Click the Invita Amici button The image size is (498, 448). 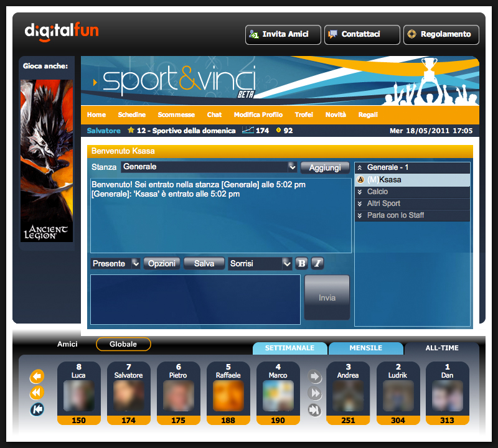283,35
